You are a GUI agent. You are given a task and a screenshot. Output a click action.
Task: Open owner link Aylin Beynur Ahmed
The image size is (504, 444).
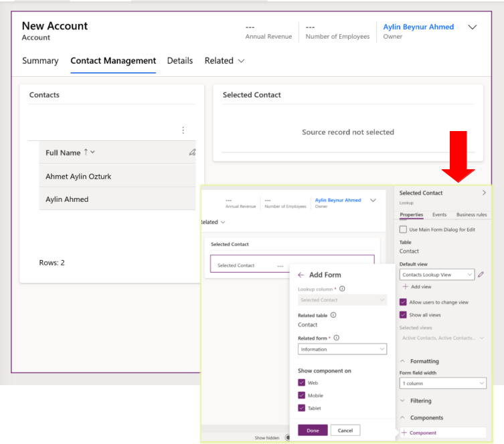coord(418,27)
